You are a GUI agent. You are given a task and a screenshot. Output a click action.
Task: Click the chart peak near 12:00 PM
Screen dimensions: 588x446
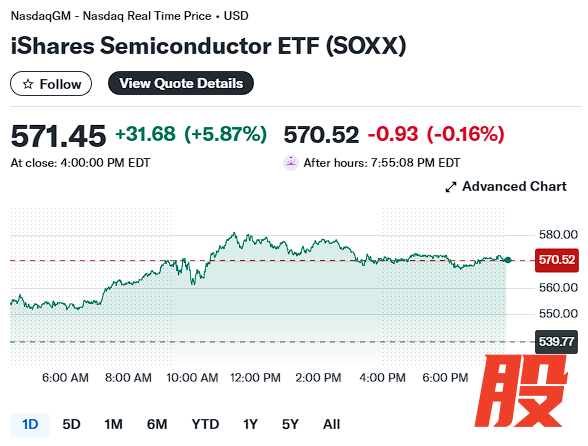[235, 233]
